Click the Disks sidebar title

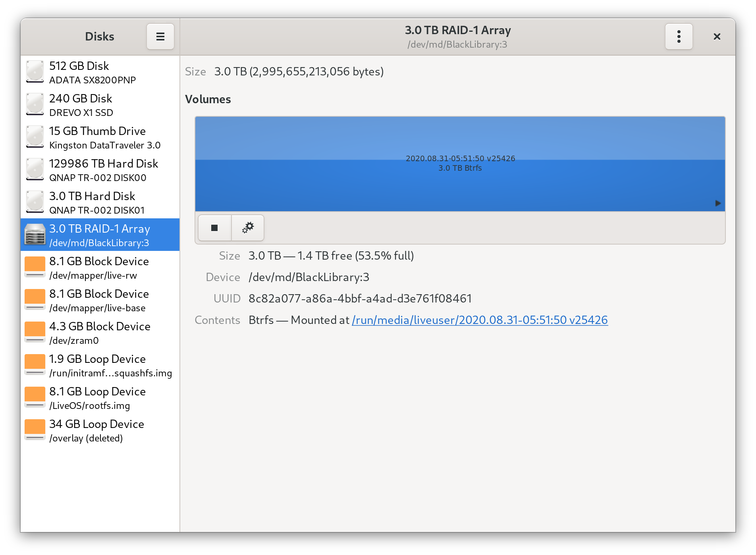click(100, 37)
